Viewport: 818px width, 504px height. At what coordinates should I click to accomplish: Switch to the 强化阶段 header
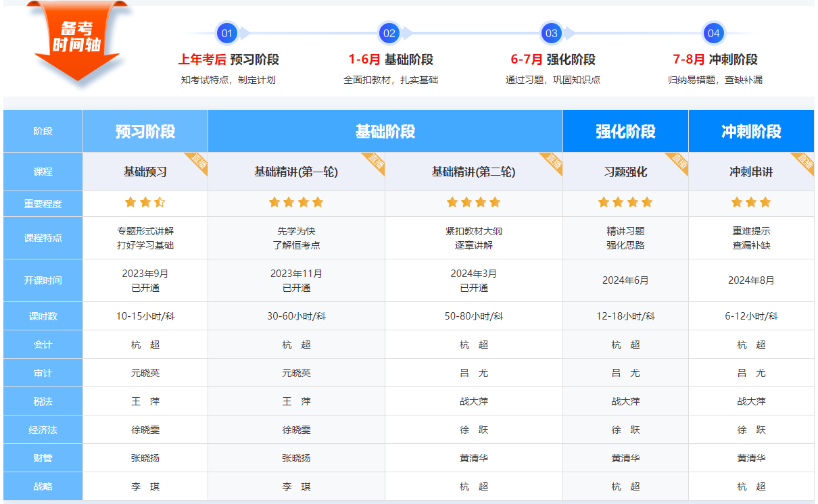point(625,131)
